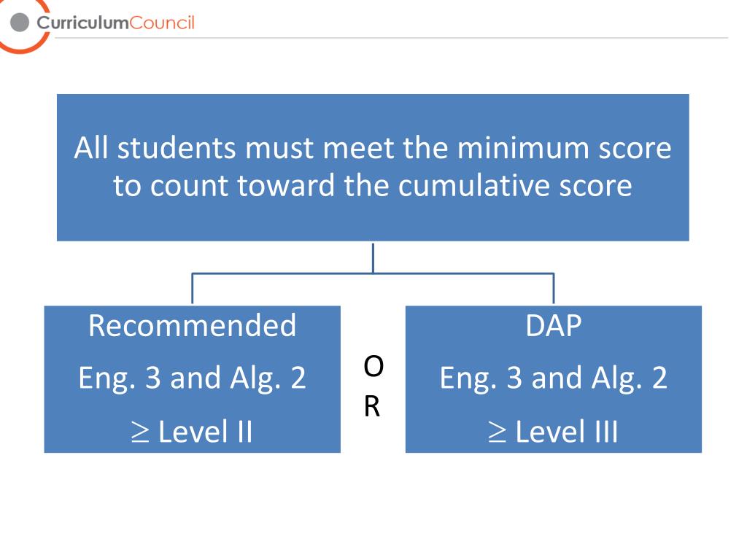
Task: Click the gray header divider line
Action: click(x=392, y=38)
